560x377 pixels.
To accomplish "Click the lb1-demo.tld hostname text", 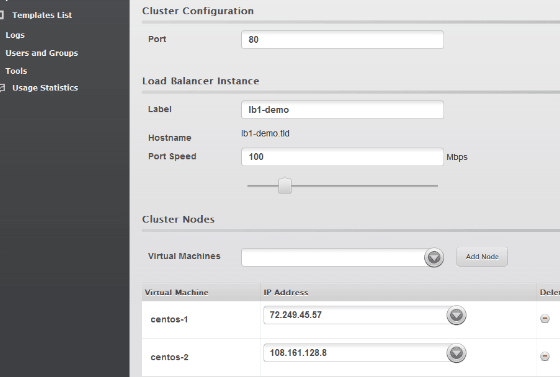I will pyautogui.click(x=265, y=134).
